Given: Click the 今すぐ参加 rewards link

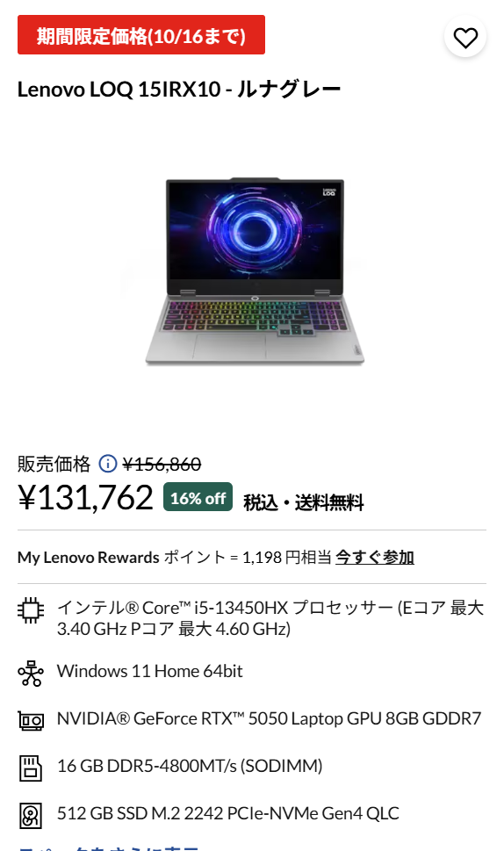Looking at the screenshot, I should [375, 558].
